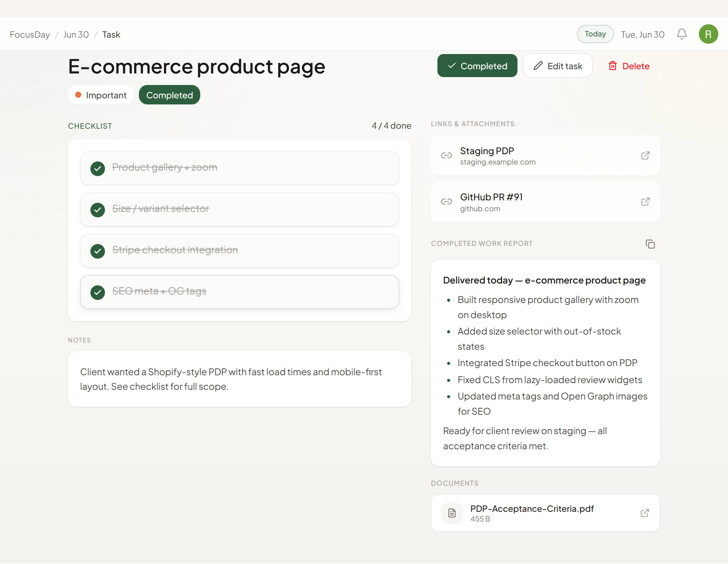The width and height of the screenshot is (728, 564).
Task: Click the 'staging.example.com' URL text
Action: point(498,162)
